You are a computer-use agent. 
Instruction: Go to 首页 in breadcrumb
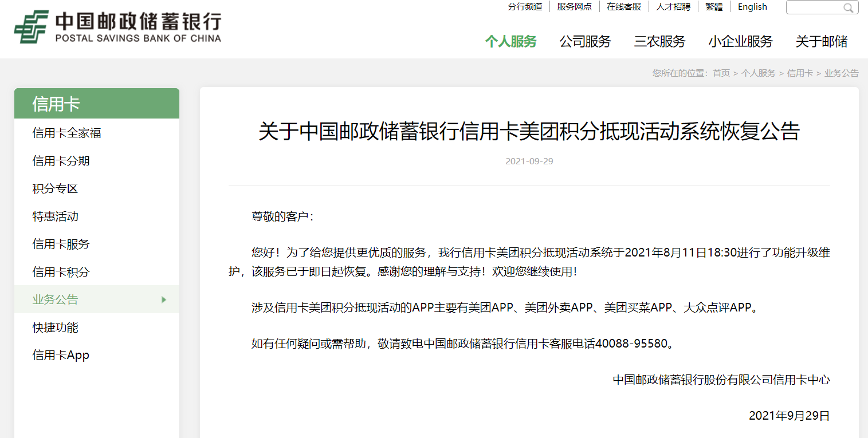tap(721, 73)
